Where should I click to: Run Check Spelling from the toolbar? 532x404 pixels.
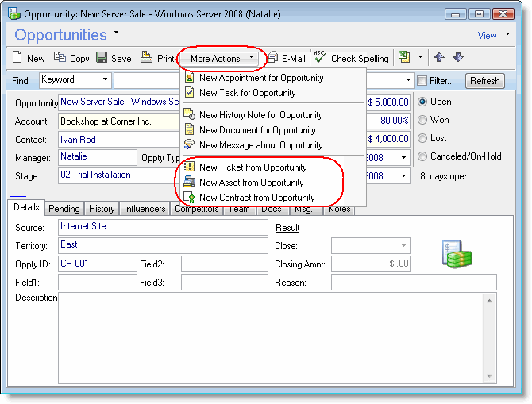point(320,58)
